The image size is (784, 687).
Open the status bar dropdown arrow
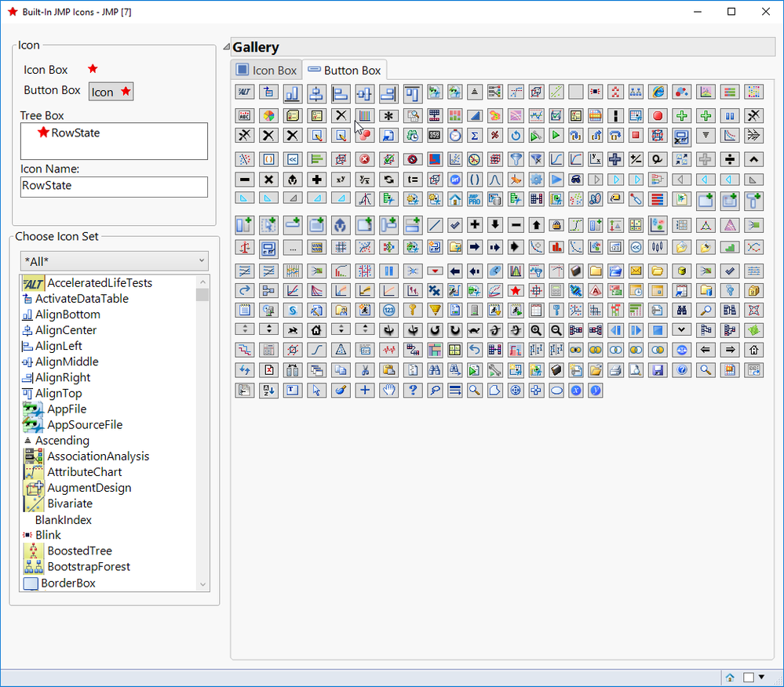pos(761,678)
